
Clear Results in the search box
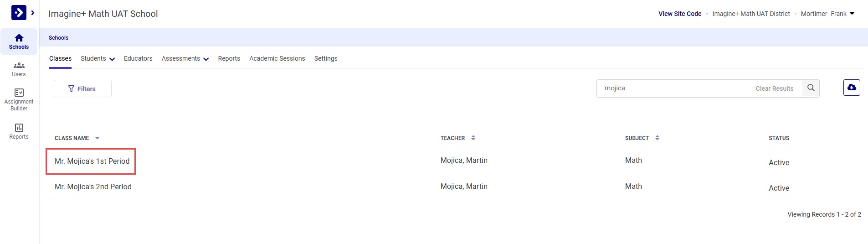pyautogui.click(x=774, y=88)
